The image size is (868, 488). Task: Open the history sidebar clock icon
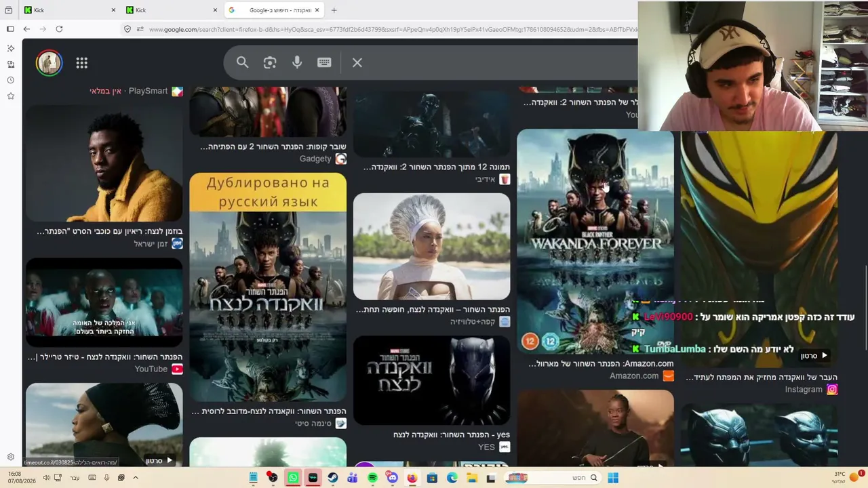click(10, 80)
